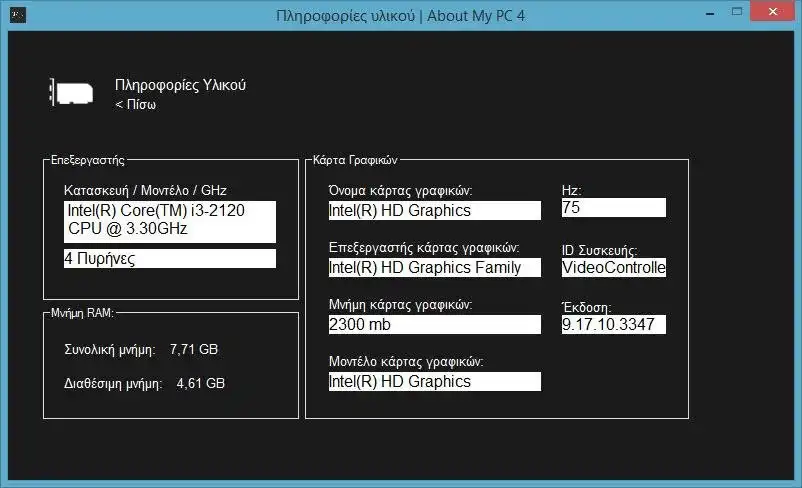
Task: Click the graphics card model field
Action: click(x=435, y=382)
